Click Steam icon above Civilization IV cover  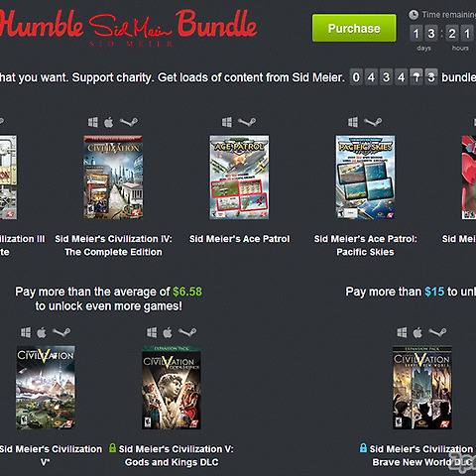click(x=129, y=122)
